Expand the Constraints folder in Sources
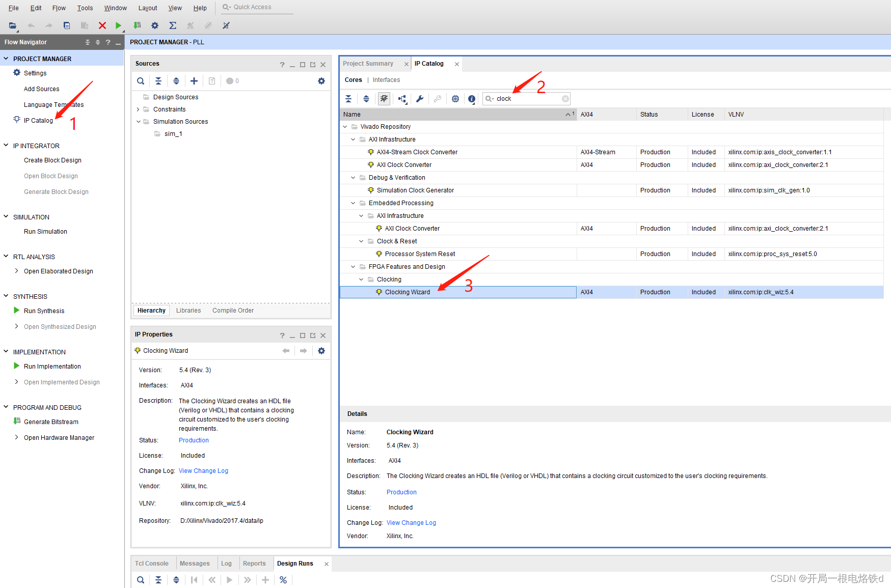The width and height of the screenshot is (891, 588). click(x=138, y=109)
